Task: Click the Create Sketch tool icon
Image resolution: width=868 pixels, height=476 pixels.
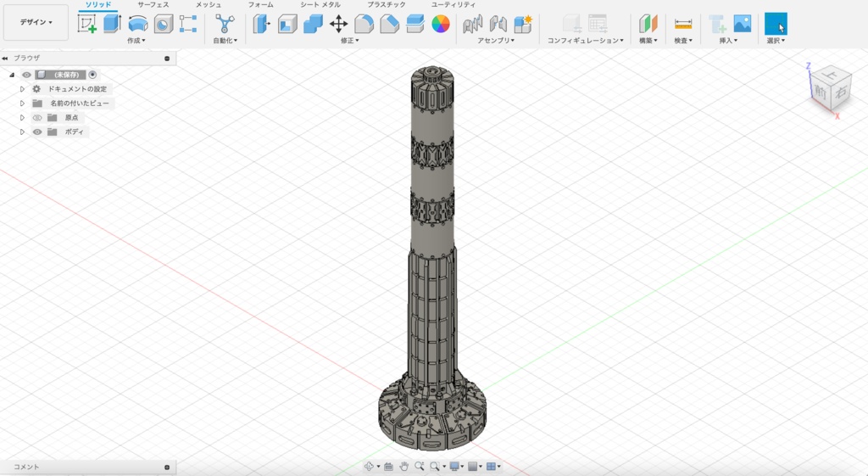Action: coord(87,24)
